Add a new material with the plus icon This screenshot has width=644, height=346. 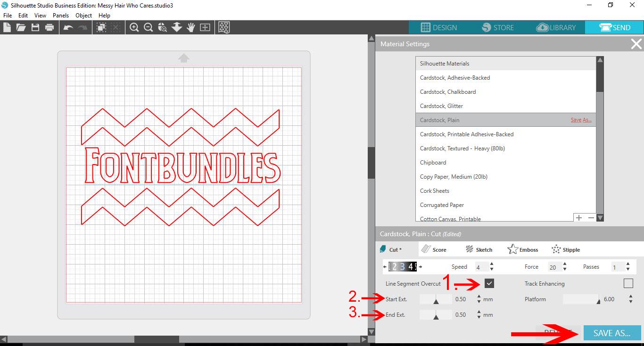(x=578, y=217)
